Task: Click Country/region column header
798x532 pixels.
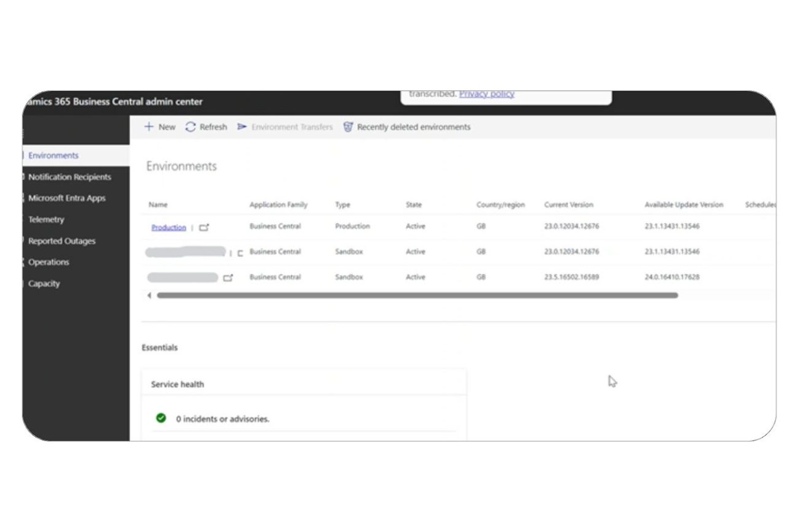Action: click(501, 205)
